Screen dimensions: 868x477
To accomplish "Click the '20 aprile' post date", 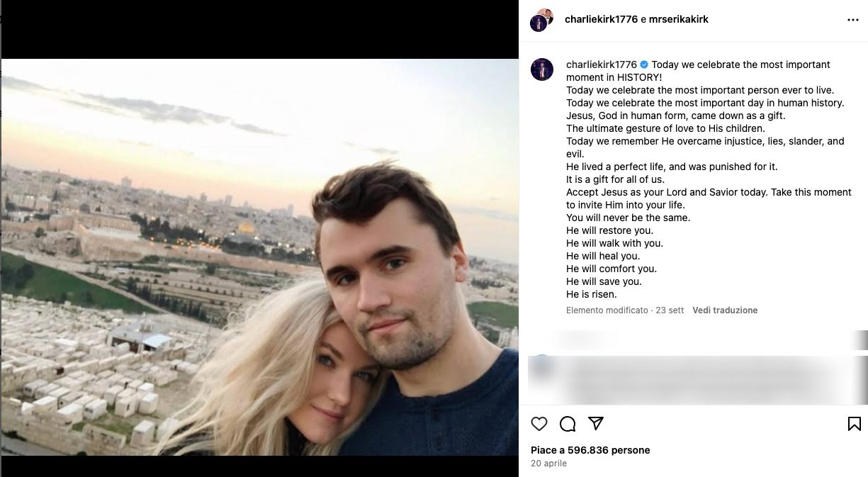I will tap(548, 464).
